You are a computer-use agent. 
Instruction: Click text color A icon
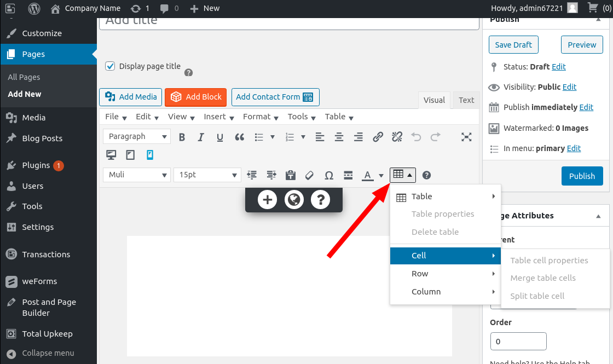(x=367, y=175)
